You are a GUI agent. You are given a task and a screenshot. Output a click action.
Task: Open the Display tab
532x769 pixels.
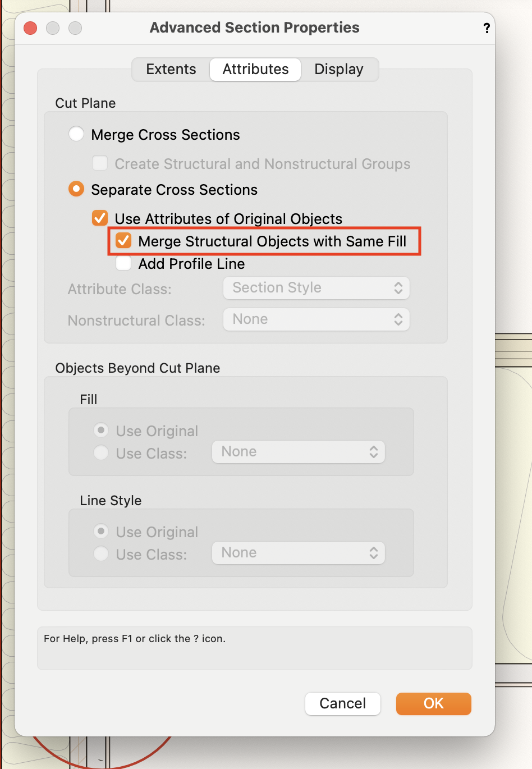pos(338,70)
